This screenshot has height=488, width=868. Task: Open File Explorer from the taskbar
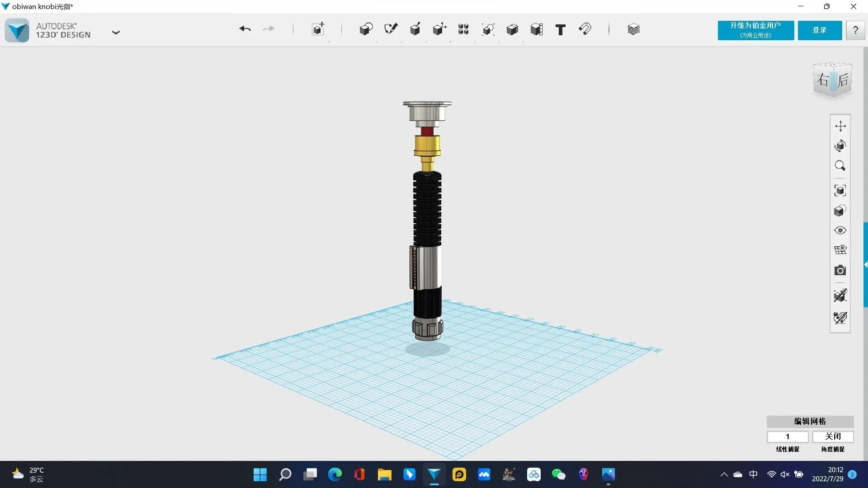[x=385, y=474]
